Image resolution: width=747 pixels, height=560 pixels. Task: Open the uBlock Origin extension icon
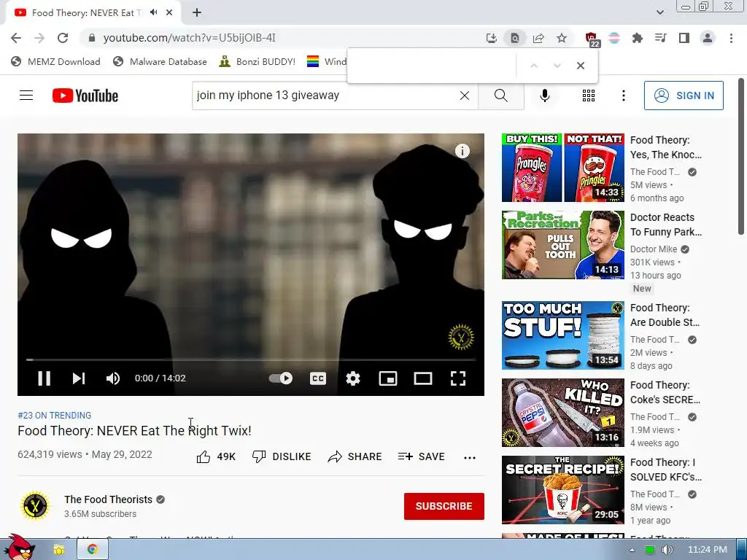pyautogui.click(x=592, y=39)
